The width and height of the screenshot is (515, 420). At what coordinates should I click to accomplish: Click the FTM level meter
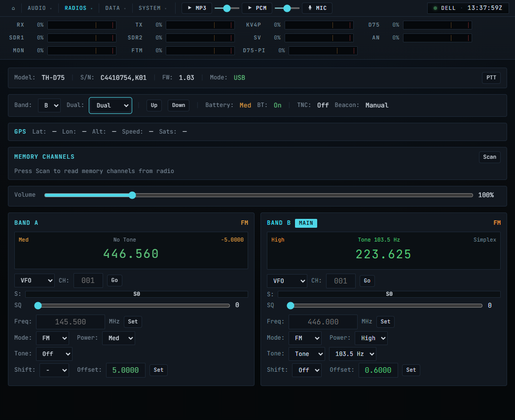(200, 51)
